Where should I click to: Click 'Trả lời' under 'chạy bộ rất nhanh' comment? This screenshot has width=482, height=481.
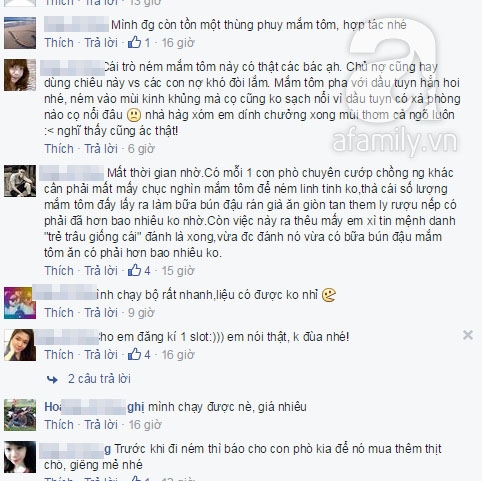pyautogui.click(x=101, y=313)
